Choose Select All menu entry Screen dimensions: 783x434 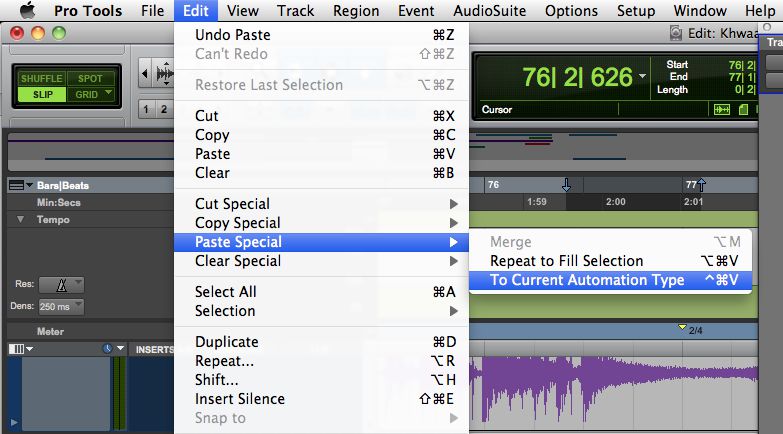point(322,291)
